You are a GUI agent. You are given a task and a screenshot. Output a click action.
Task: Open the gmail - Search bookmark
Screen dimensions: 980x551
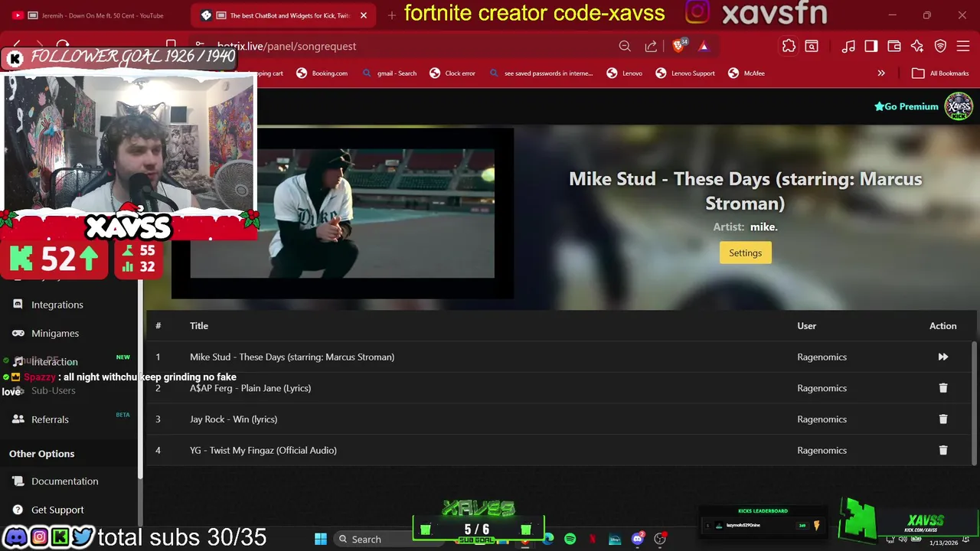click(390, 73)
